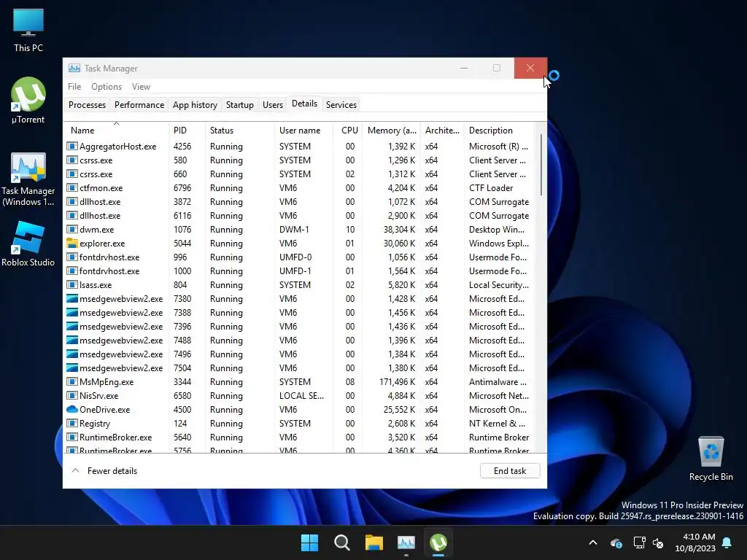Viewport: 747px width, 560px height.
Task: Open This PC desktop icon
Action: (28, 30)
